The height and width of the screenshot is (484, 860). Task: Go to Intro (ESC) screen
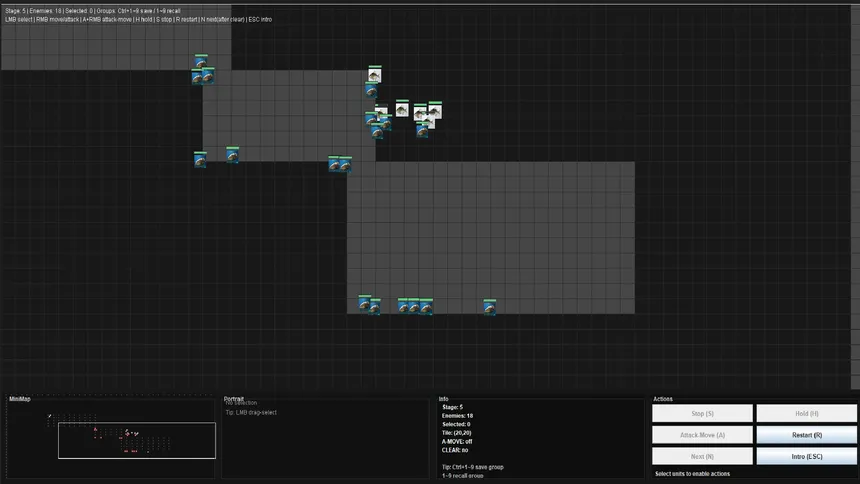806,456
